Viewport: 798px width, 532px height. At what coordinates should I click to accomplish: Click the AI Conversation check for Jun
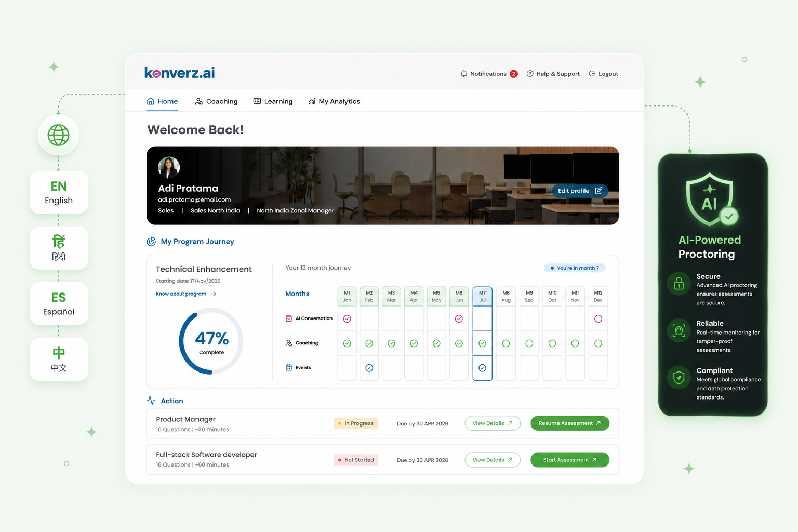pyautogui.click(x=459, y=319)
